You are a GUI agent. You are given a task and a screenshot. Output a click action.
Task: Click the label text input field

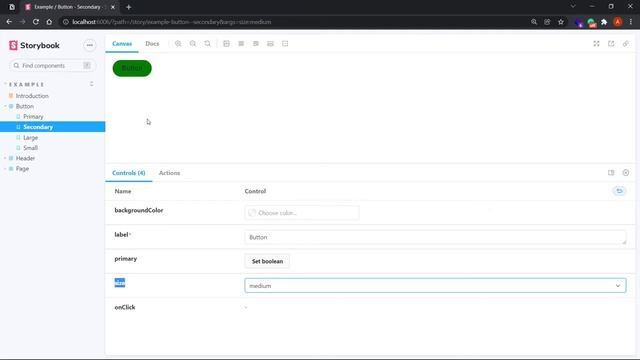(435, 237)
